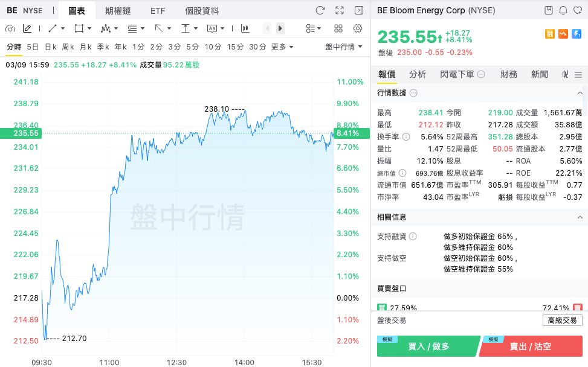Open the grid layout icon
The width and height of the screenshot is (588, 367).
pyautogui.click(x=338, y=28)
